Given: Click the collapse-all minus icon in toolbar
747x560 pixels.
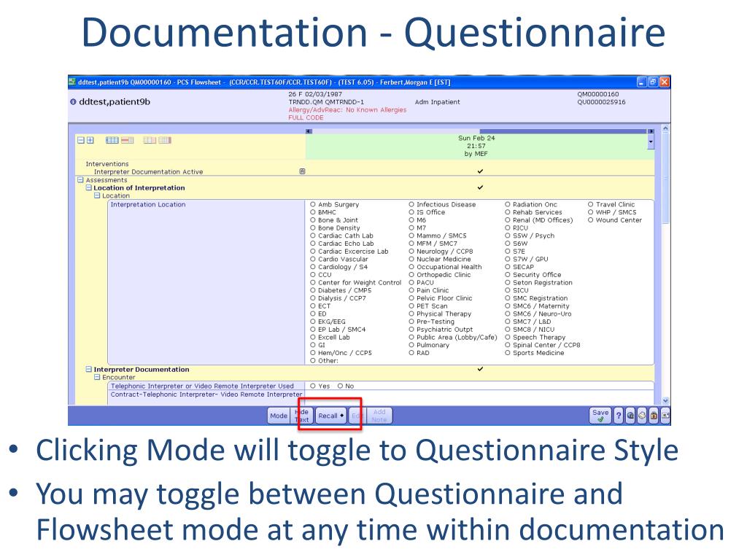Looking at the screenshot, I should (80, 140).
